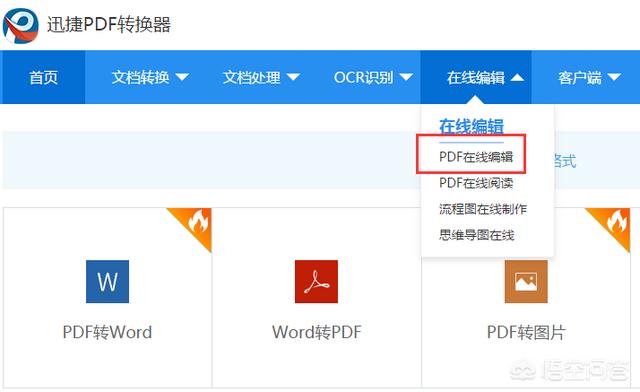Image resolution: width=640 pixels, height=392 pixels.
Task: Click the red Adobe PDF icon
Action: click(316, 281)
